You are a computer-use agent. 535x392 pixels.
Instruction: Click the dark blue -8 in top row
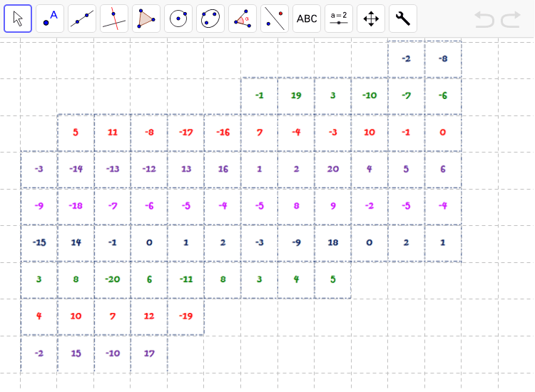pos(443,58)
